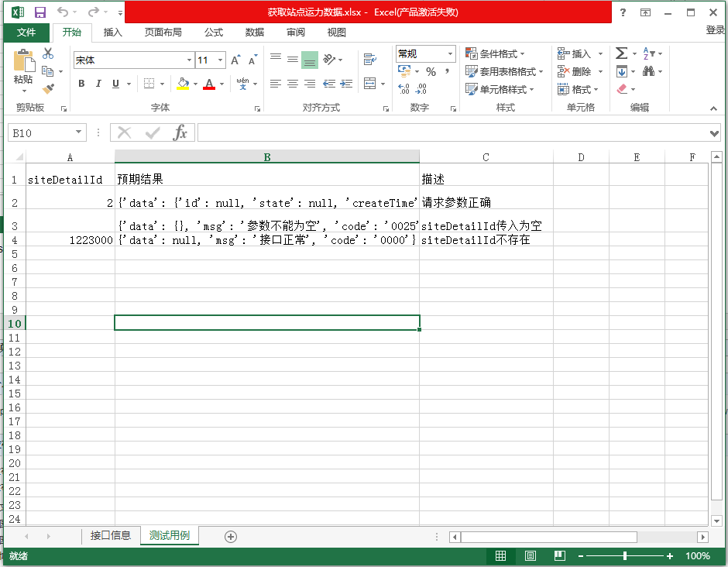Open the number format dropdown showing 常规
The image size is (728, 567).
[423, 53]
